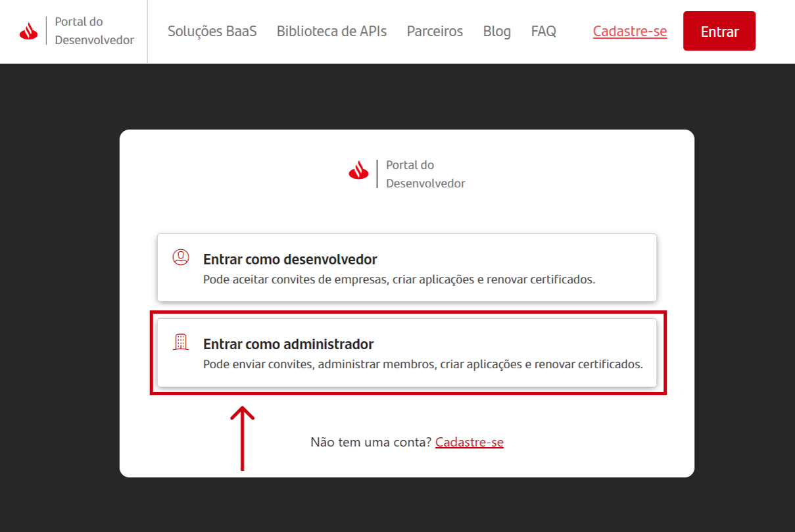795x532 pixels.
Task: Select 'Parceiros' in the top navigation
Action: 435,30
